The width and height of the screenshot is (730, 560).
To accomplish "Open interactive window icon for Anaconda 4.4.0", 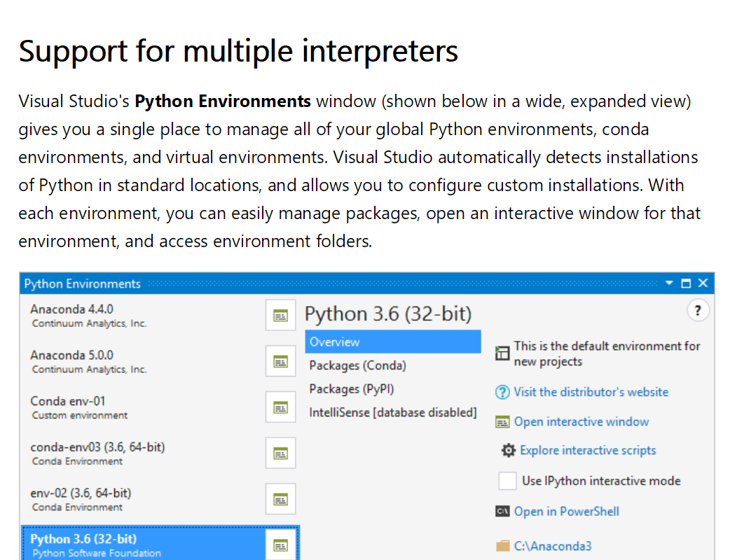I will (281, 316).
